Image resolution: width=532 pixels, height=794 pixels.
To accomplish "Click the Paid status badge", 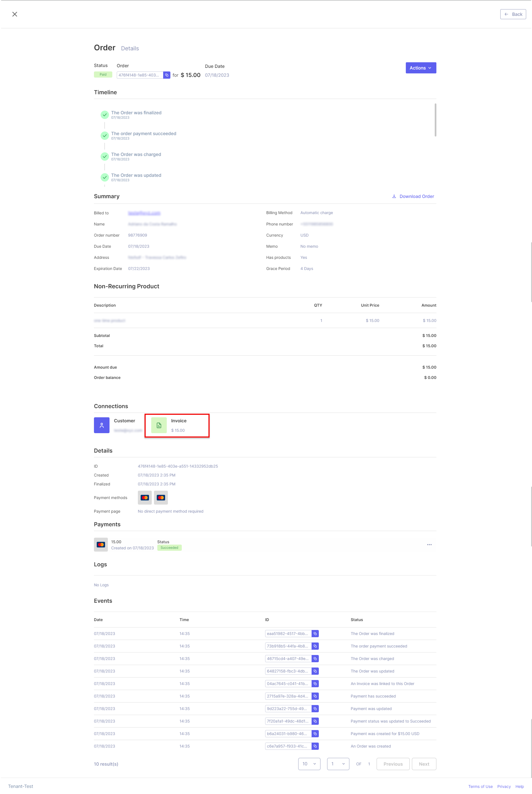I will click(103, 75).
